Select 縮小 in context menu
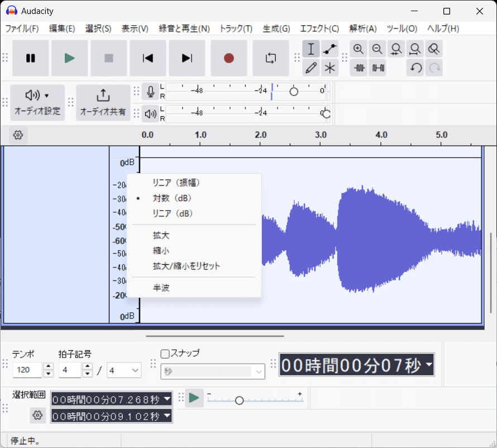This screenshot has height=448, width=497. tap(194, 251)
